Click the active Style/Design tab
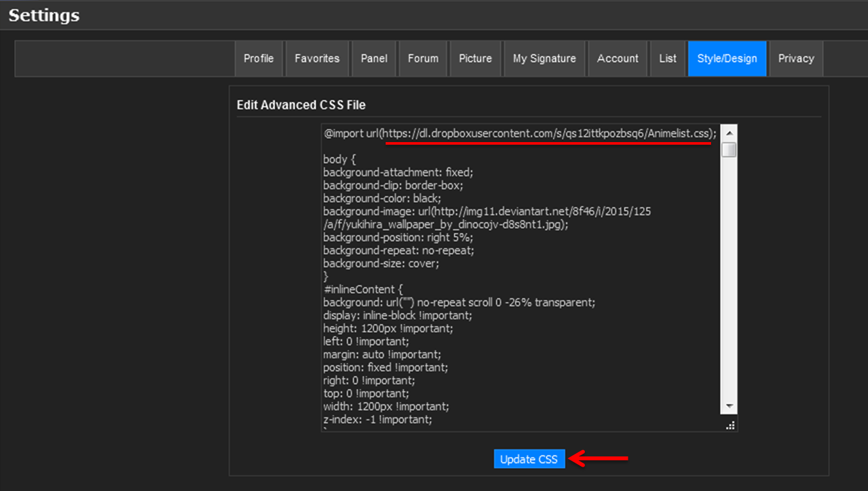This screenshot has width=868, height=491. (x=727, y=58)
